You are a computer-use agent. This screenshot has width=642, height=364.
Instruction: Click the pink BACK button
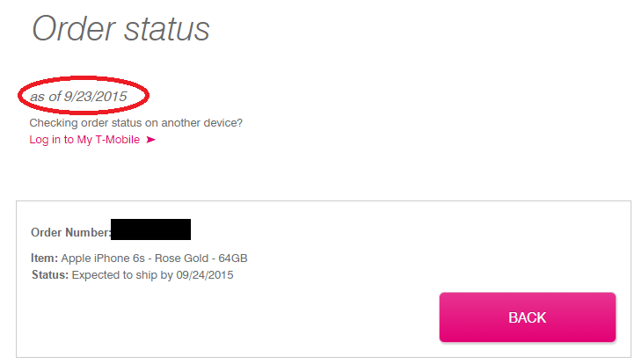[x=527, y=317]
